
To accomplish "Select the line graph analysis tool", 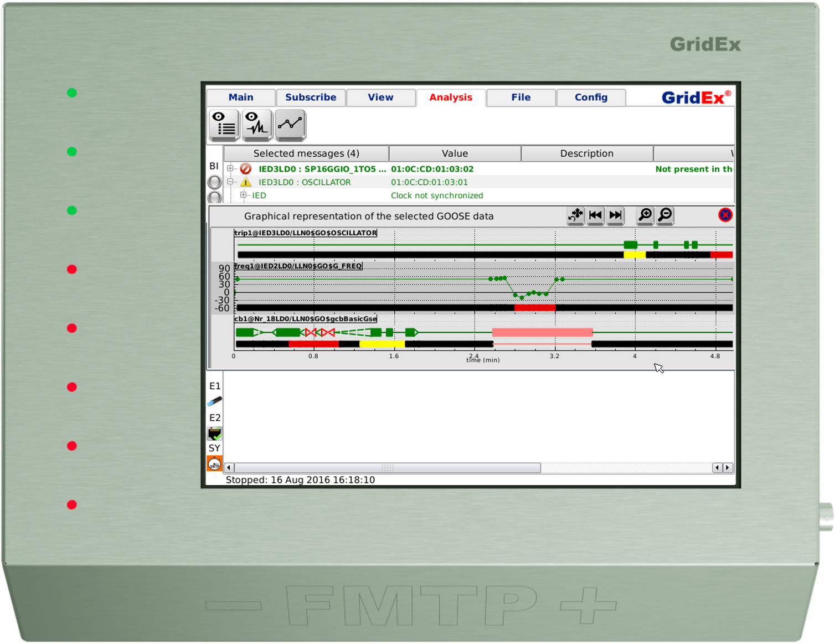I will [x=289, y=125].
